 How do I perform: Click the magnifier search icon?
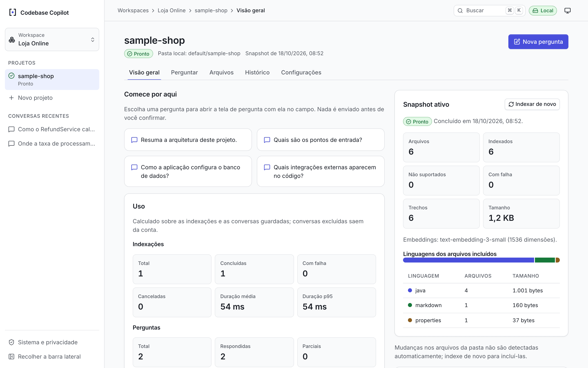pos(460,10)
